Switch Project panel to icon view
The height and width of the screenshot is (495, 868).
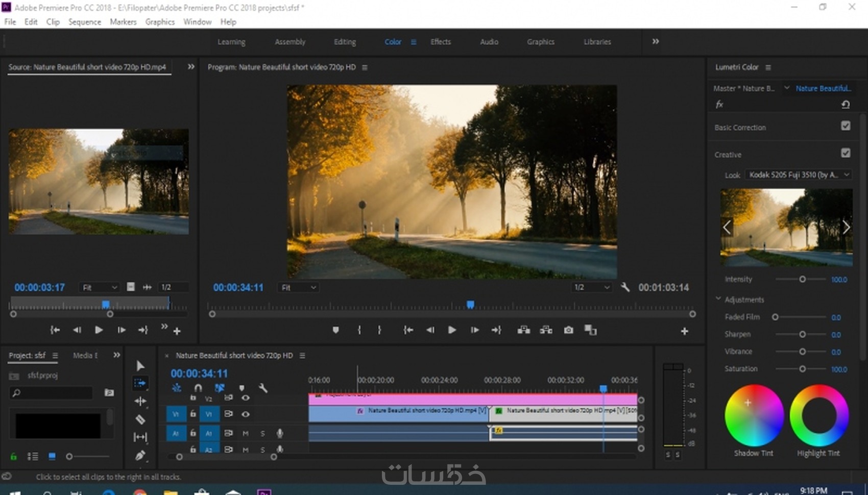click(52, 456)
